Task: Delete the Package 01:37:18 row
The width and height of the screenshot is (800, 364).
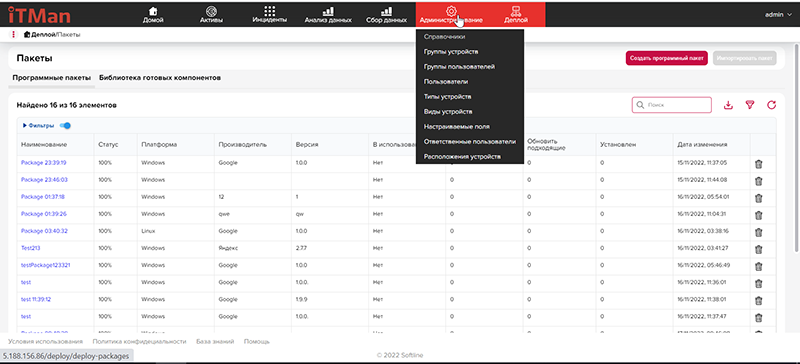Action: point(758,199)
